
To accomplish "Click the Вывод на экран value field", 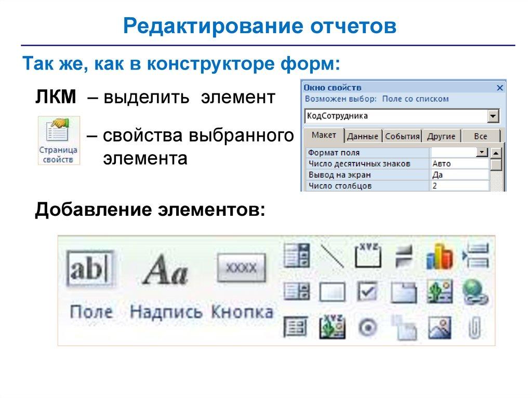I will click(459, 175).
